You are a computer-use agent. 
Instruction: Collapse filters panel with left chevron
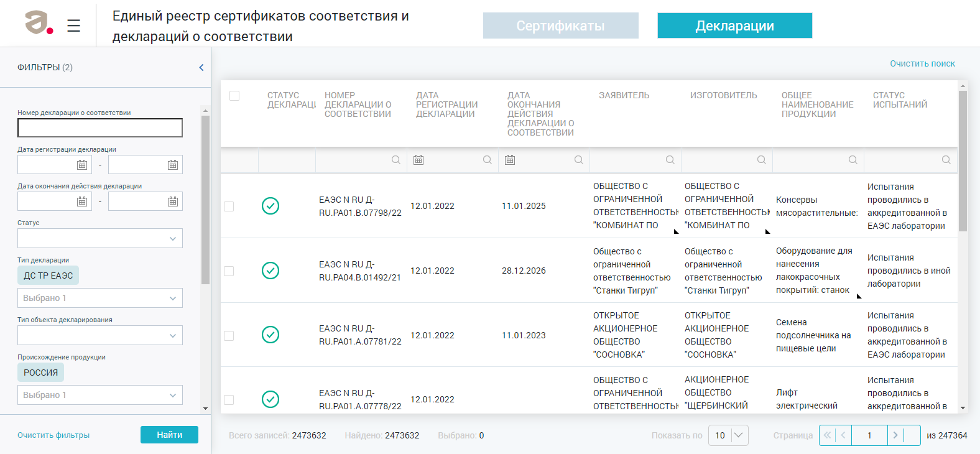(x=201, y=67)
